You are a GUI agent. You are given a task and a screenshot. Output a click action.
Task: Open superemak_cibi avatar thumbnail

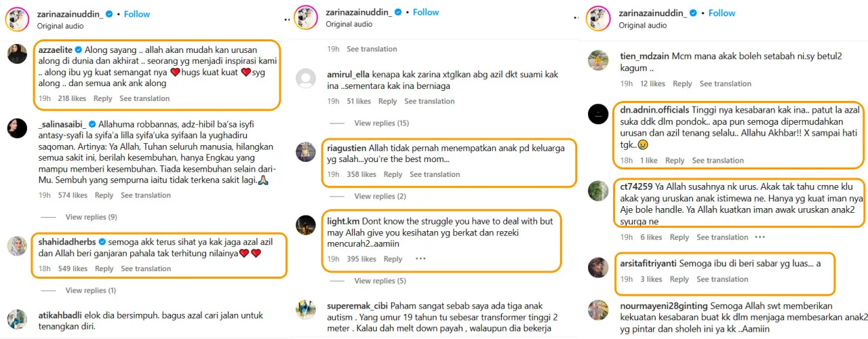[306, 310]
